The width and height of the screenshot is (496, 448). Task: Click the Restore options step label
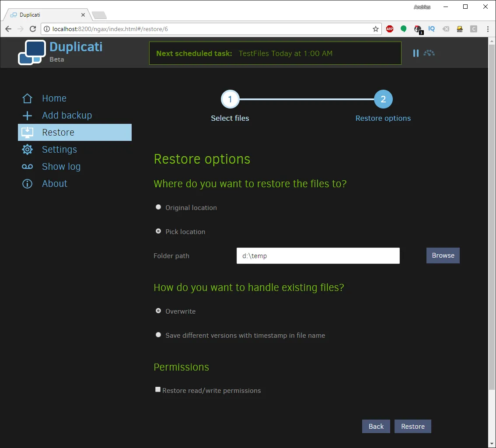pyautogui.click(x=383, y=118)
